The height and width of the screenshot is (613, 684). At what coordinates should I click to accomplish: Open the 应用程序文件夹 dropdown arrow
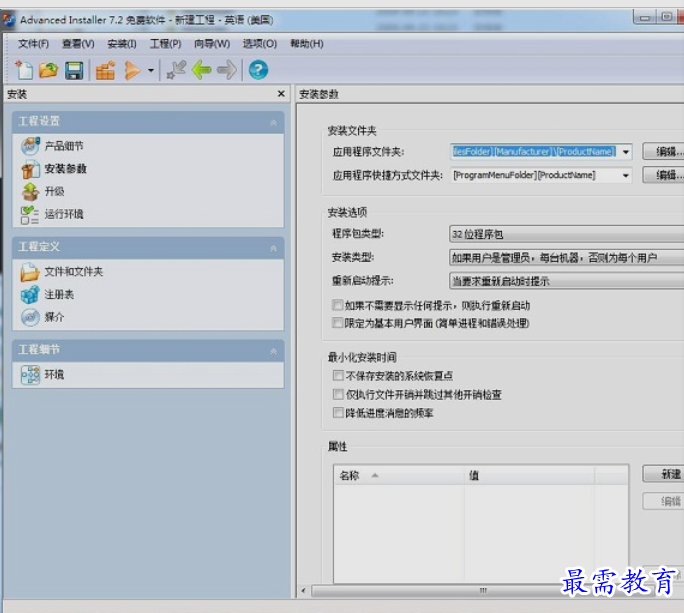click(626, 152)
